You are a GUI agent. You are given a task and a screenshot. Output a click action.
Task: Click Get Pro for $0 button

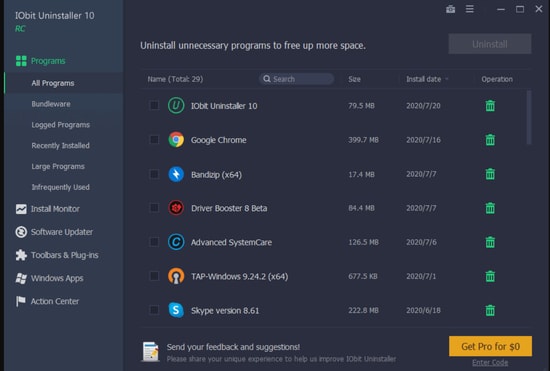[x=490, y=346]
